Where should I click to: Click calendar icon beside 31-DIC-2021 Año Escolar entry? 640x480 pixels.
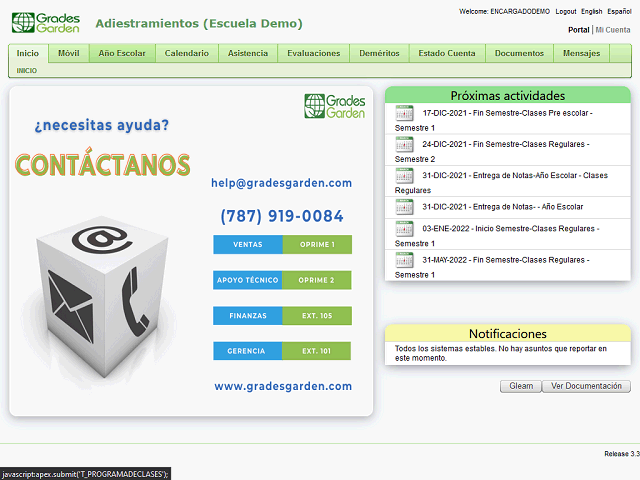tap(404, 207)
